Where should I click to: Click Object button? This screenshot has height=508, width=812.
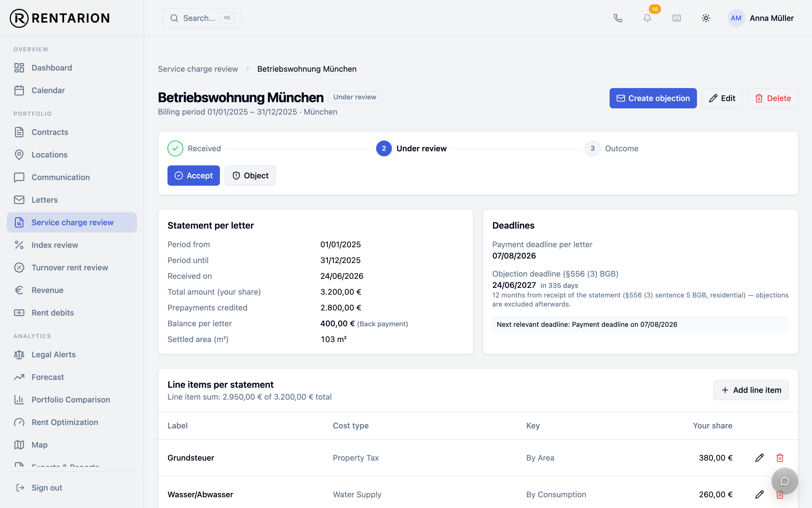click(x=250, y=175)
